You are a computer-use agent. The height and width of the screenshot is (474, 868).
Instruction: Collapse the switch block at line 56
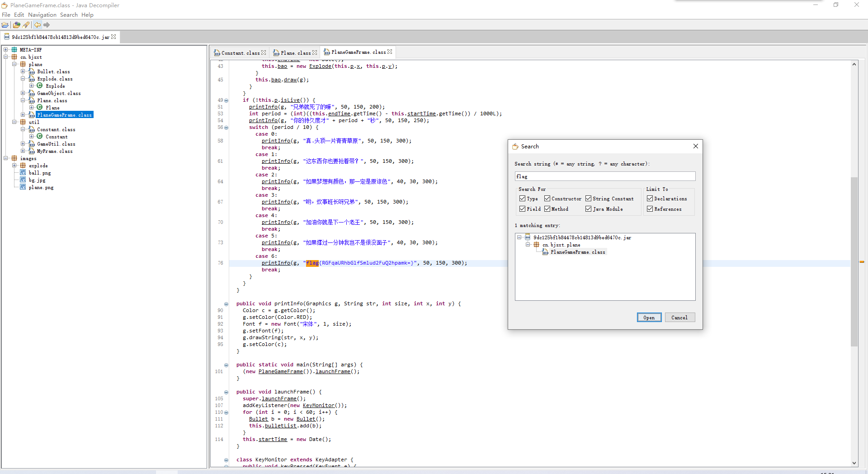(x=226, y=128)
